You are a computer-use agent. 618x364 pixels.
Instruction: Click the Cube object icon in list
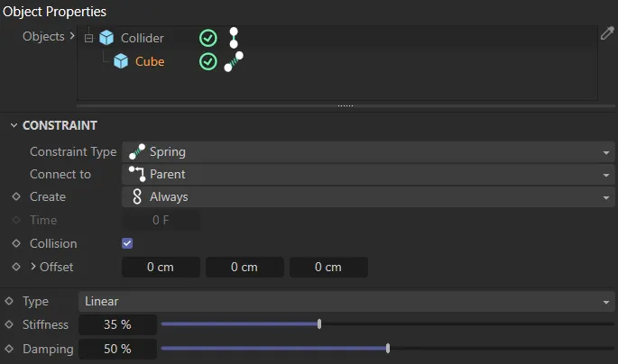pos(121,61)
